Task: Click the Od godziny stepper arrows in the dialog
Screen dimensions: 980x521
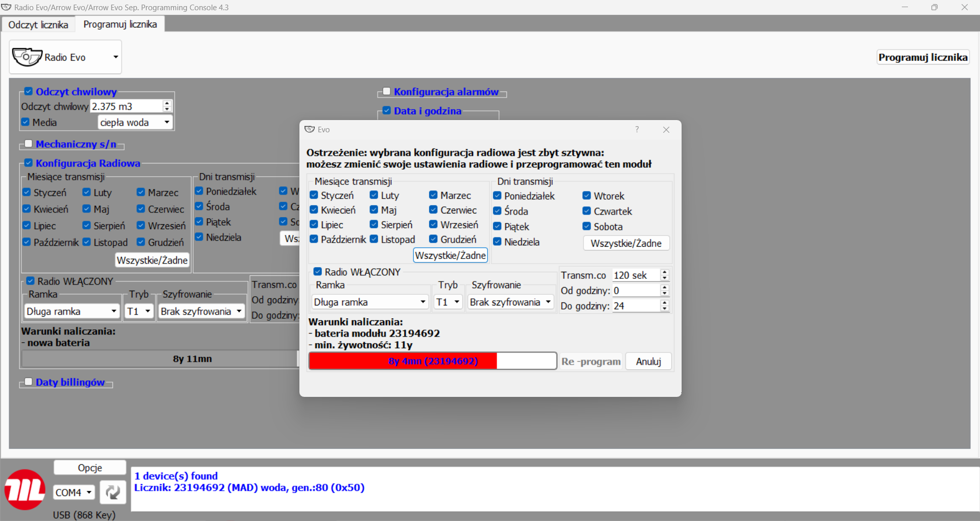Action: click(664, 291)
